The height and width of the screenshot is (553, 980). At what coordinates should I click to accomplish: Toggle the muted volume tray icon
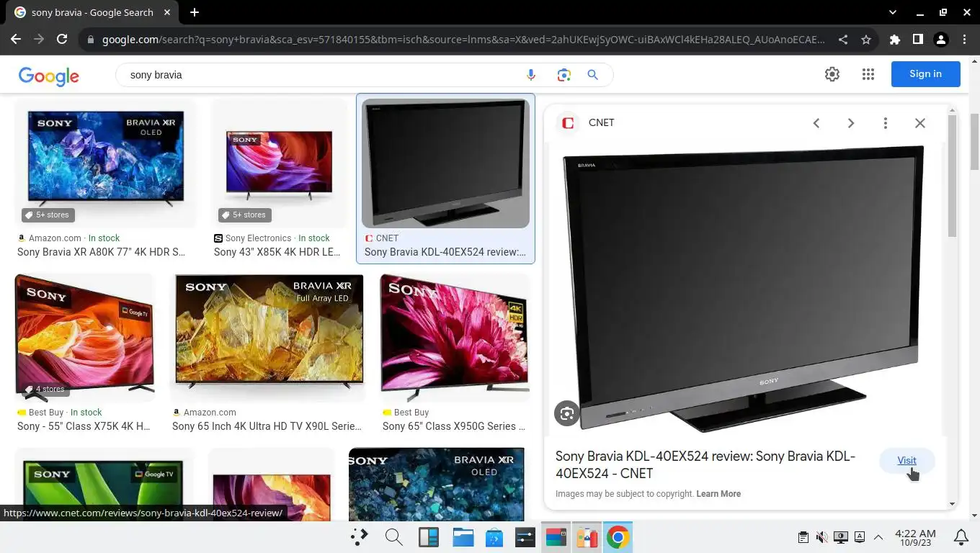tap(821, 537)
